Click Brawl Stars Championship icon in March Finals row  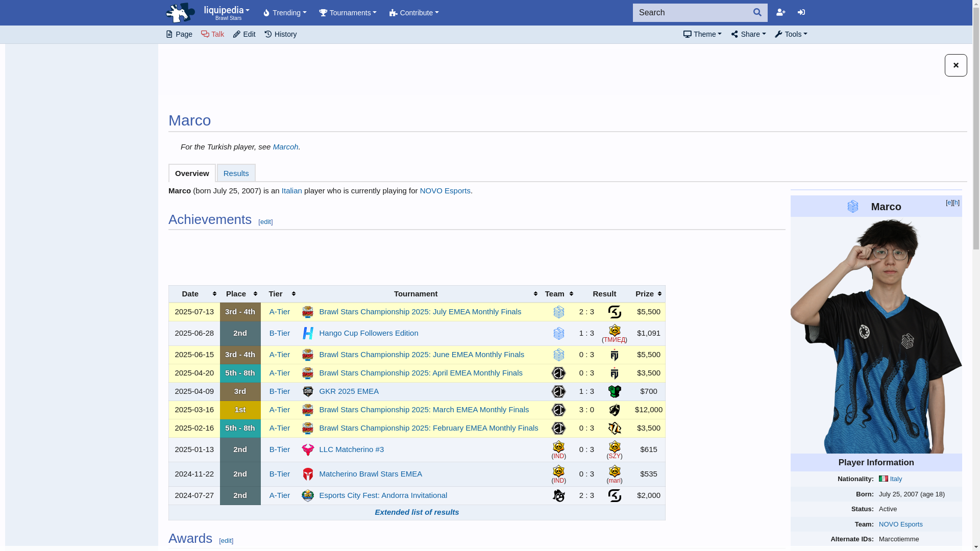click(308, 410)
